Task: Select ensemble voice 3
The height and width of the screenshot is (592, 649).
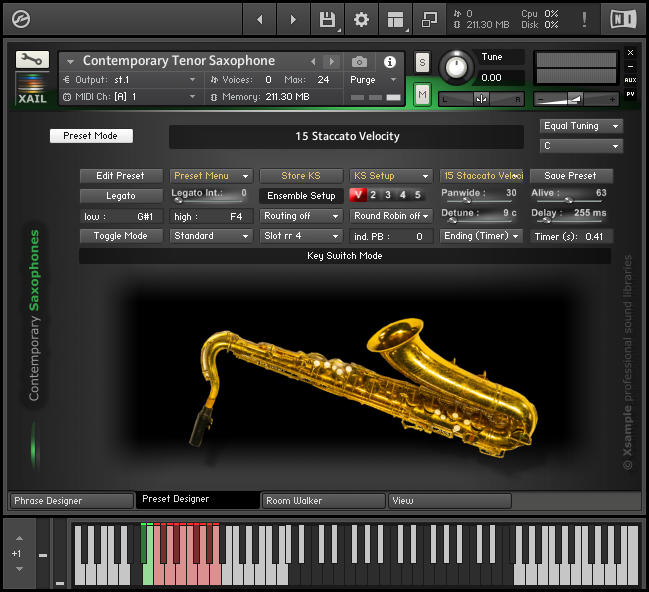Action: pyautogui.click(x=388, y=195)
